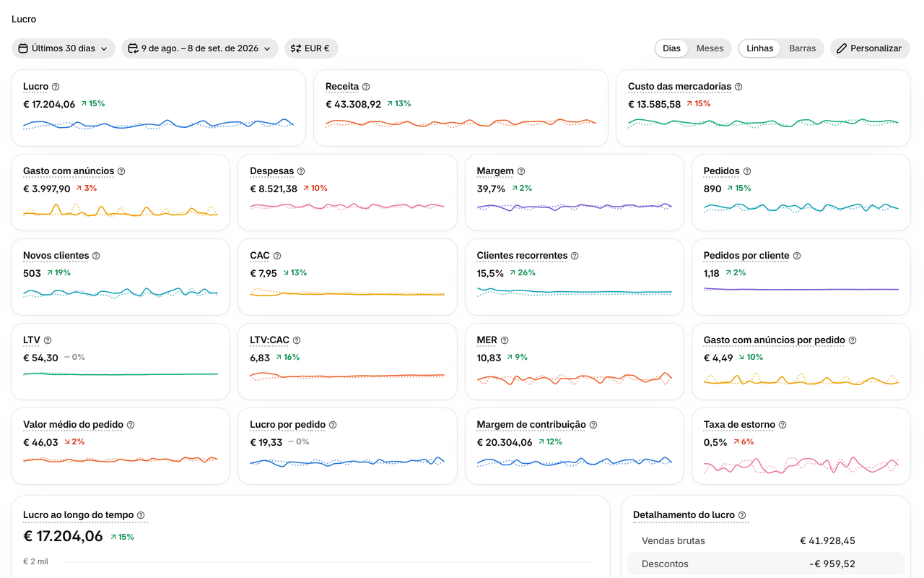Click help icon next to CAC
The image size is (924, 578).
(277, 256)
